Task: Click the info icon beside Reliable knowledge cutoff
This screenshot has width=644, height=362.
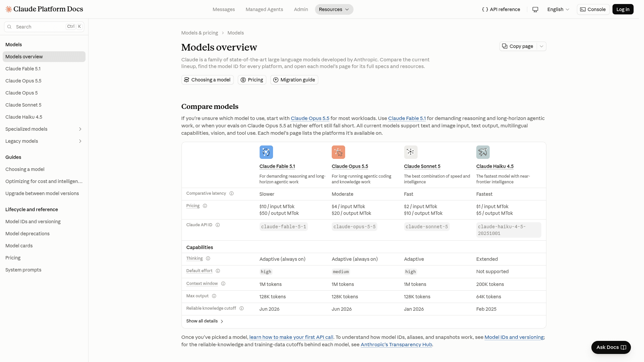Action: [x=241, y=308]
